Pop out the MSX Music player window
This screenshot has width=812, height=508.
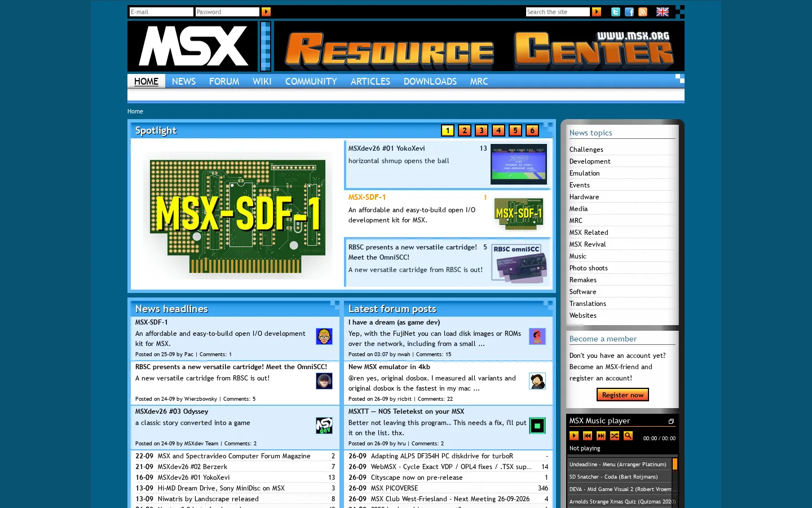(x=671, y=422)
